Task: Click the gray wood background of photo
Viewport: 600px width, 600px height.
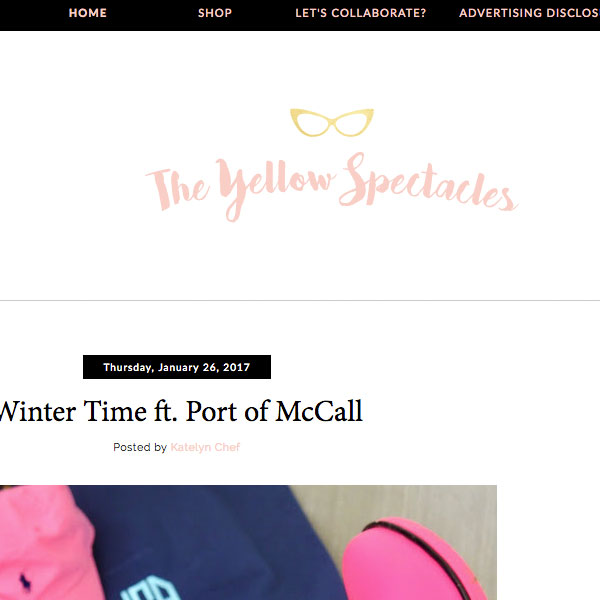Action: tap(402, 501)
